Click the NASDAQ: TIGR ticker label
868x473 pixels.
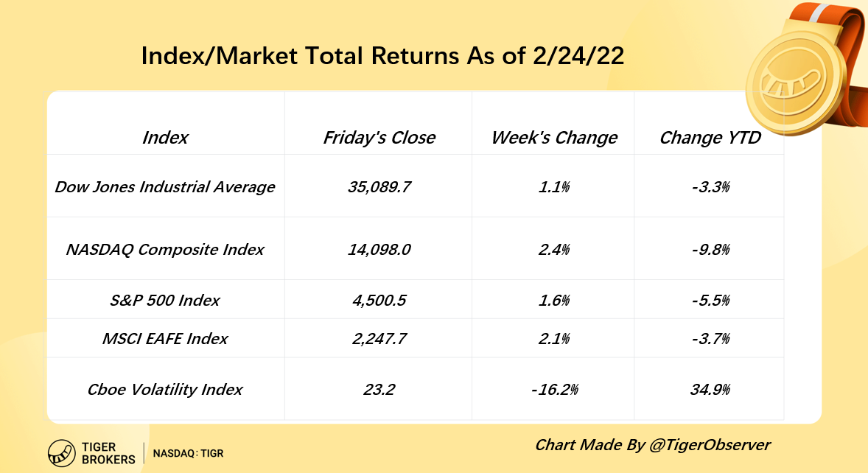(x=188, y=454)
